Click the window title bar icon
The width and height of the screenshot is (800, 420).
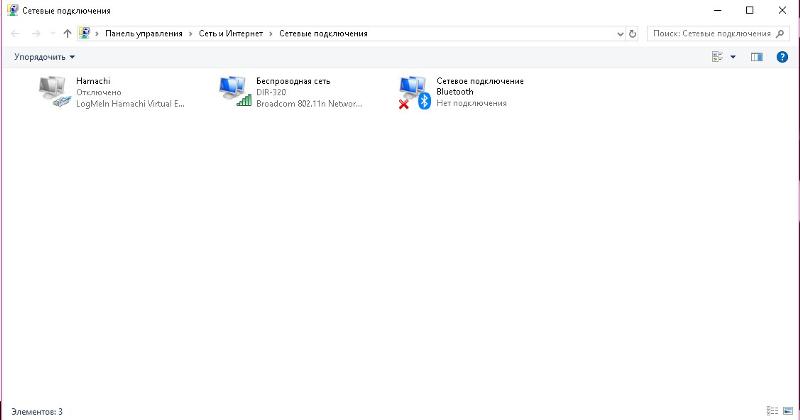point(13,10)
